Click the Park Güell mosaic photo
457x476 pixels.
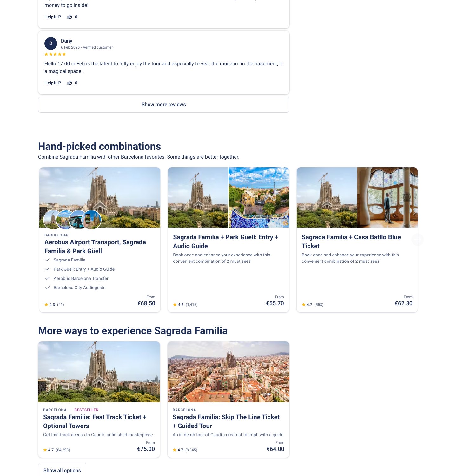pos(259,197)
